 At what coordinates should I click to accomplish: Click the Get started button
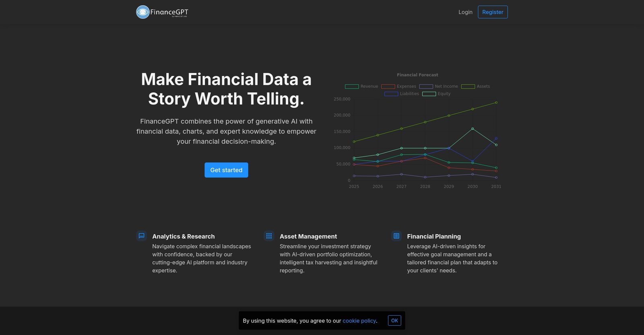click(x=226, y=170)
